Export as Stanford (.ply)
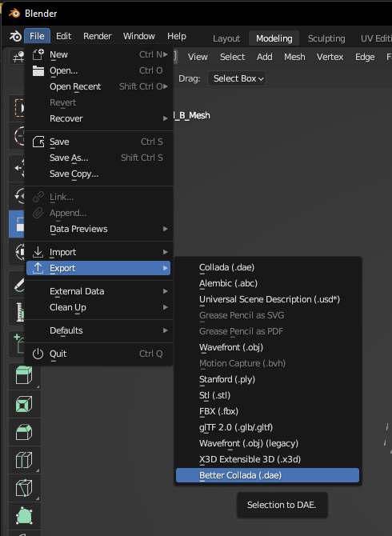 (267, 379)
